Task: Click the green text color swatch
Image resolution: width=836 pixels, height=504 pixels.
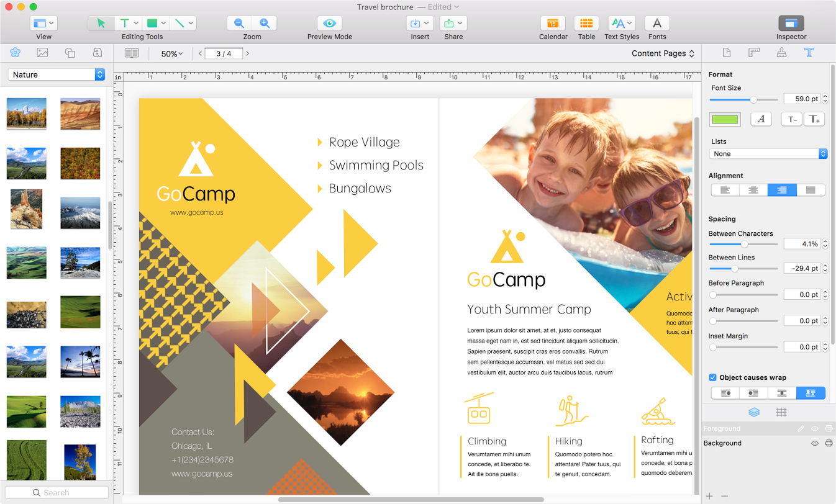Action: pos(725,120)
